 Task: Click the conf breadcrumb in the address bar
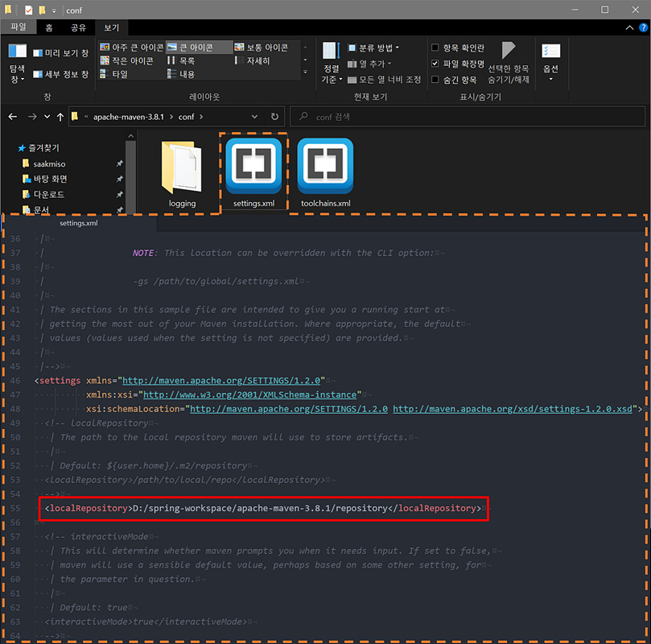click(186, 117)
